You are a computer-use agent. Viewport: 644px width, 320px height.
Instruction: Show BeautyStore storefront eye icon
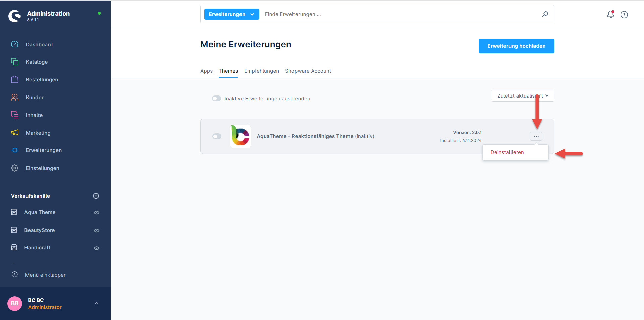[96, 231]
